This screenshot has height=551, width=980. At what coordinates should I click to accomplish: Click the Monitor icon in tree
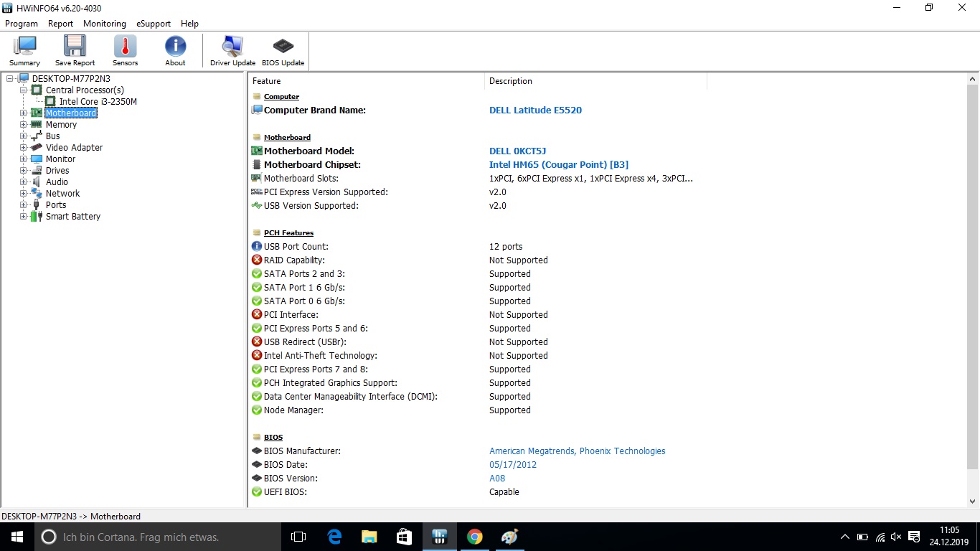(x=37, y=159)
